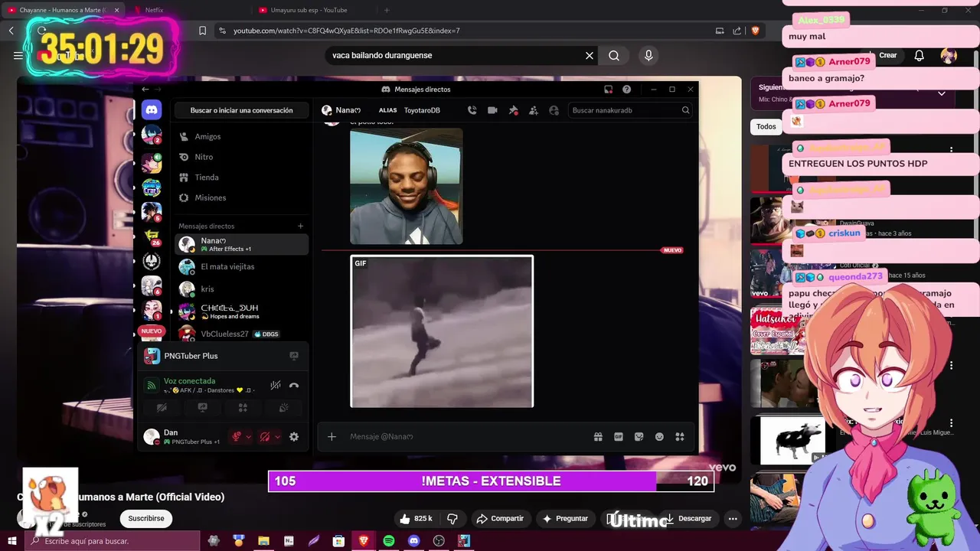Open the emoji picker in message bar
This screenshot has height=551, width=980.
(x=659, y=437)
